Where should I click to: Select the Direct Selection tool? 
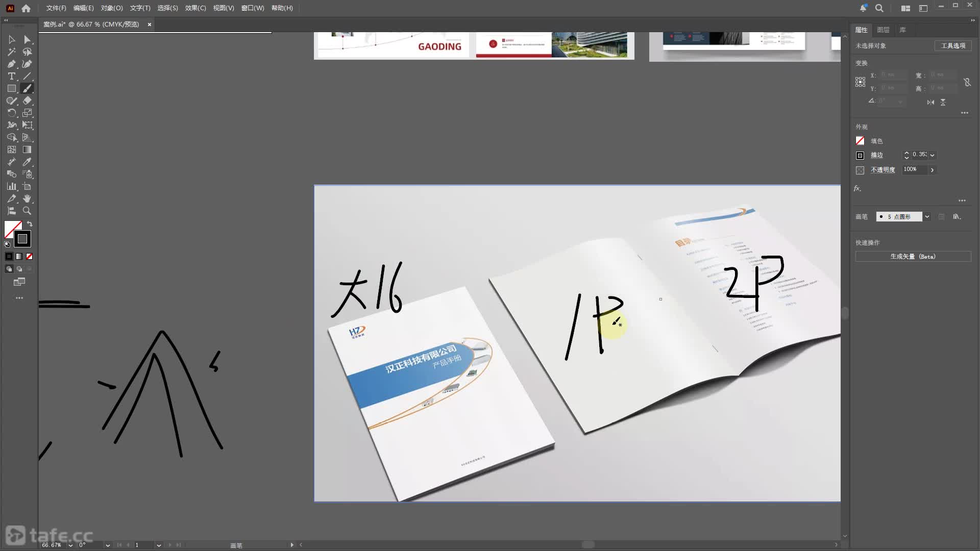(x=27, y=40)
